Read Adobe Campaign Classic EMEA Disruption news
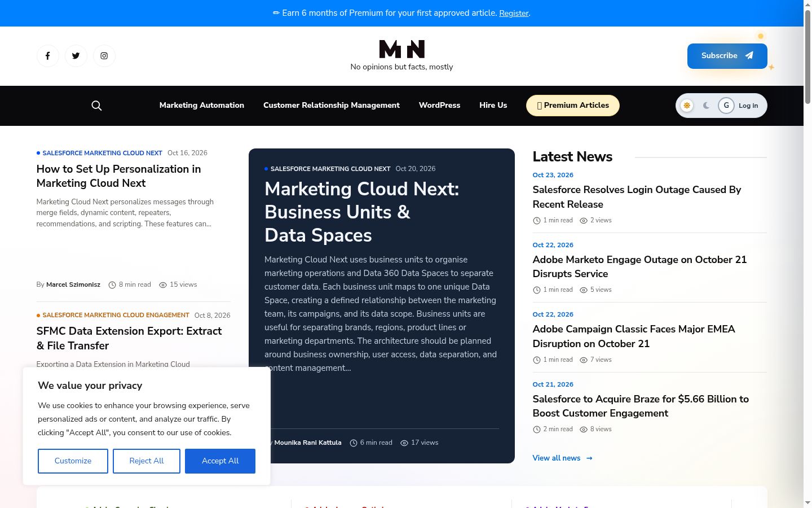The height and width of the screenshot is (508, 812). [x=634, y=336]
